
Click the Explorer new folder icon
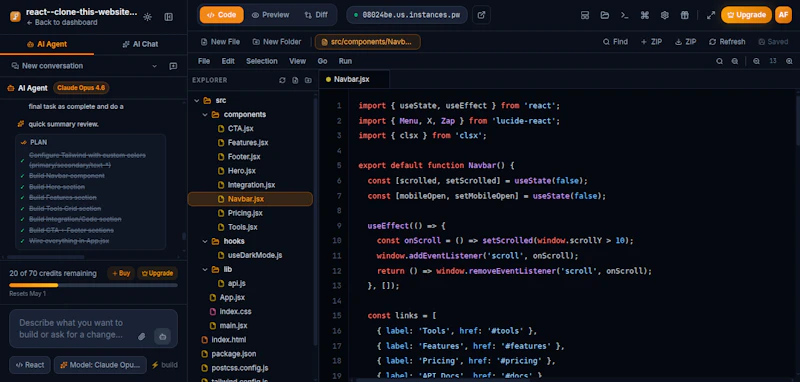(x=308, y=80)
